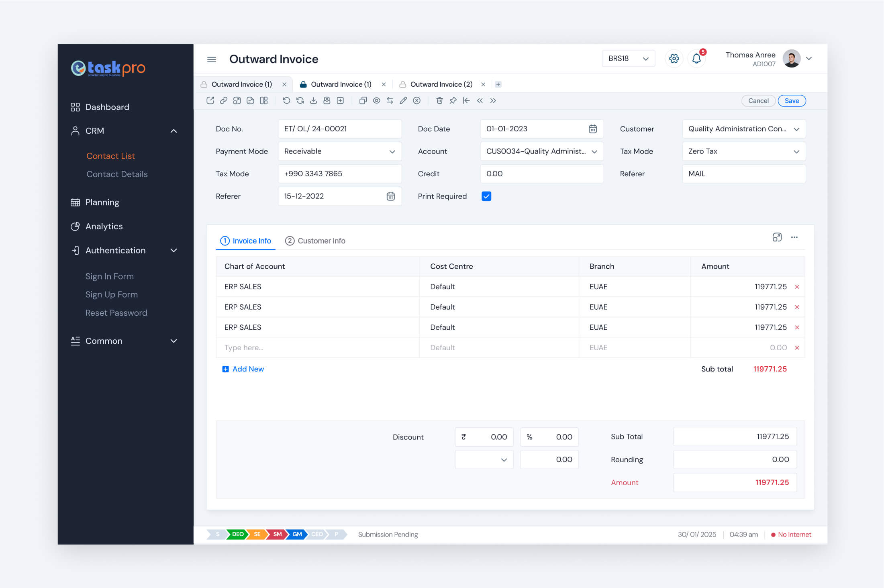Click the trash delete icon in toolbar
This screenshot has width=884, height=588.
pyautogui.click(x=439, y=100)
